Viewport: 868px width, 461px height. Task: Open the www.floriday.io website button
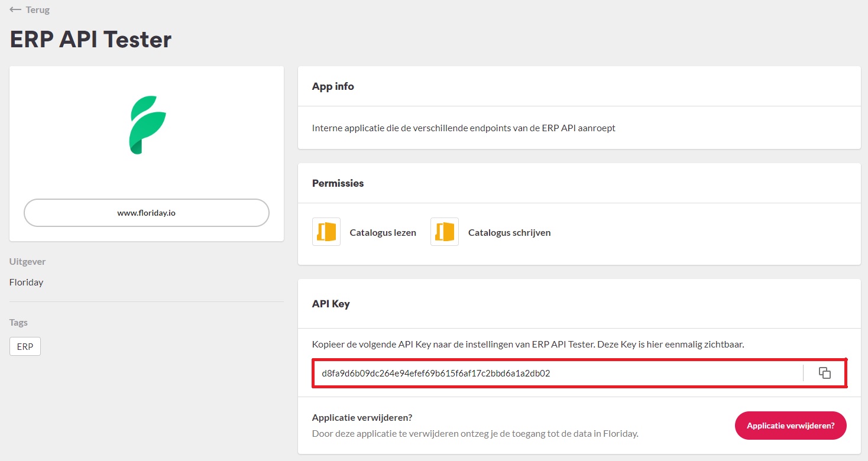tap(147, 213)
